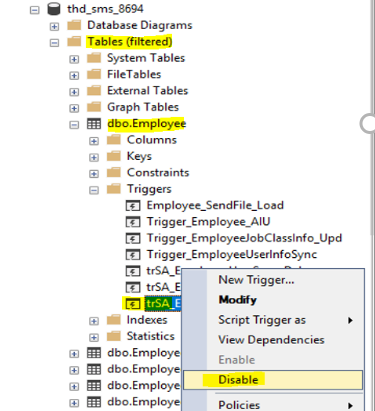375x411 pixels.
Task: Select the Indexes folder label
Action: click(147, 319)
